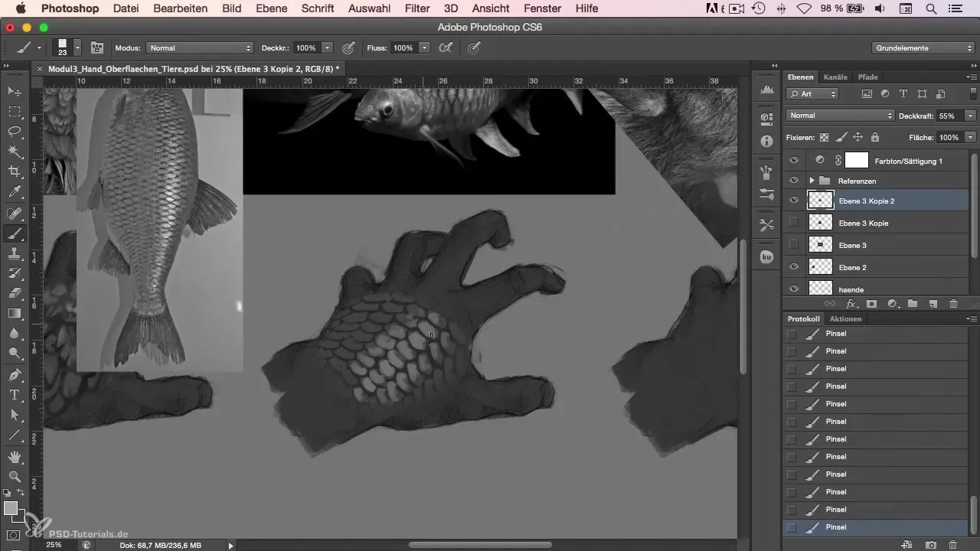Open the layer blend mode Normal dropdown
This screenshot has height=551, width=980.
[x=840, y=116]
